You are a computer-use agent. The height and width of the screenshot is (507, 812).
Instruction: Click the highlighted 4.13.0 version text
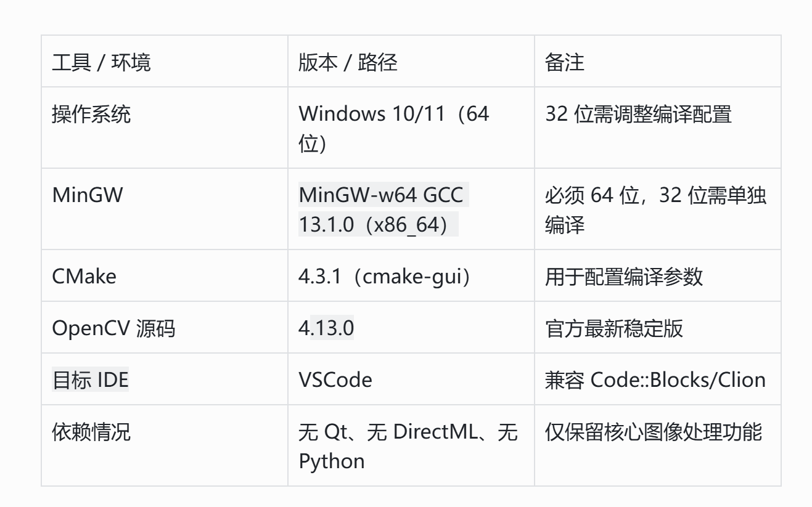[x=326, y=328]
